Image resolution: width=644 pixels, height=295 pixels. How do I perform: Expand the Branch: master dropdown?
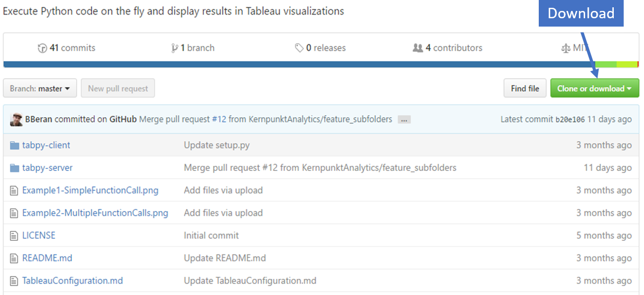click(x=40, y=89)
